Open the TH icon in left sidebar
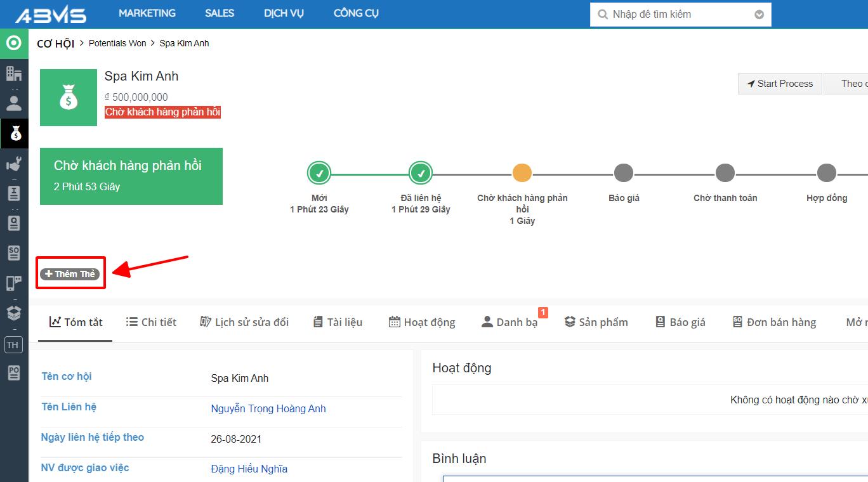The height and width of the screenshot is (482, 868). [13, 345]
